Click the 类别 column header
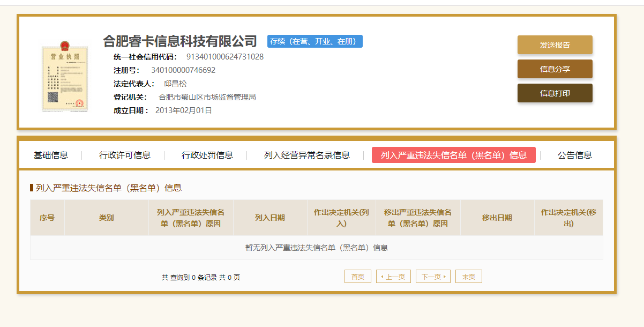This screenshot has height=327, width=644. (107, 218)
